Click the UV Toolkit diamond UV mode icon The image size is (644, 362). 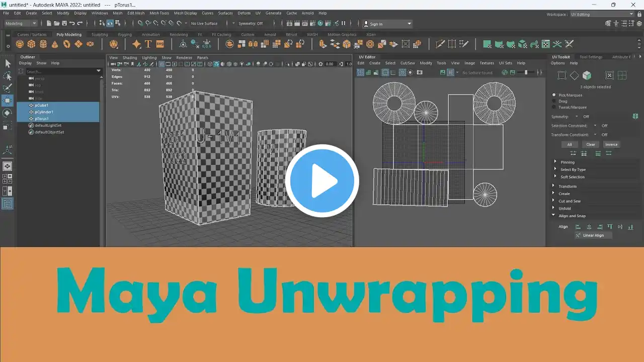click(574, 75)
